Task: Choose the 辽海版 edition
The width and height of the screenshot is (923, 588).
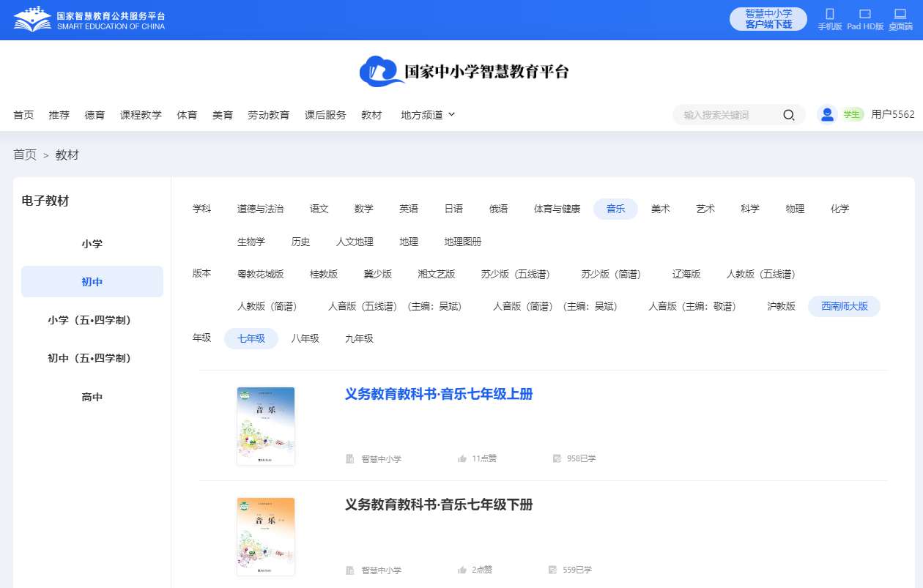Action: (x=686, y=274)
